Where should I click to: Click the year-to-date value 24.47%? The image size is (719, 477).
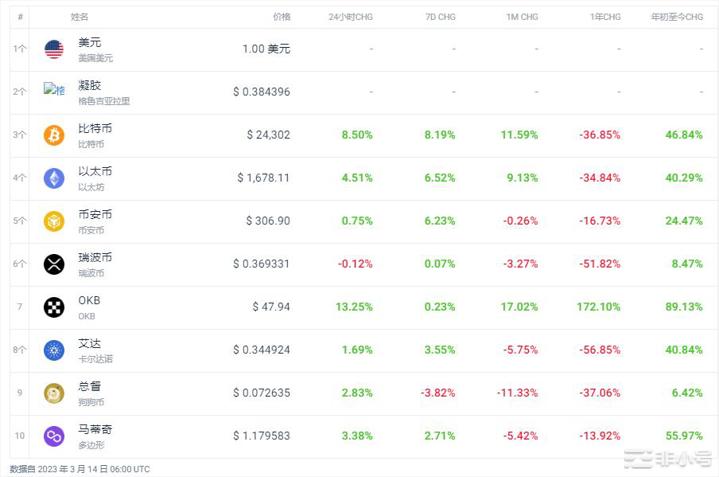point(684,221)
